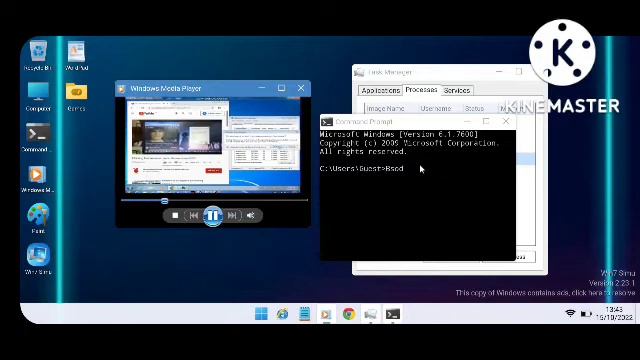
Task: Switch to Processes tab in Task Manager
Action: [421, 90]
